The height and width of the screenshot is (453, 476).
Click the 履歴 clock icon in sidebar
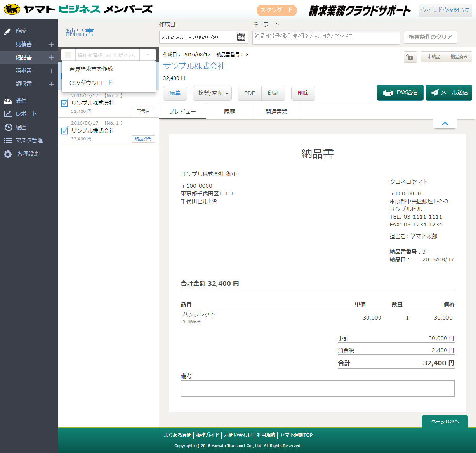(8, 127)
